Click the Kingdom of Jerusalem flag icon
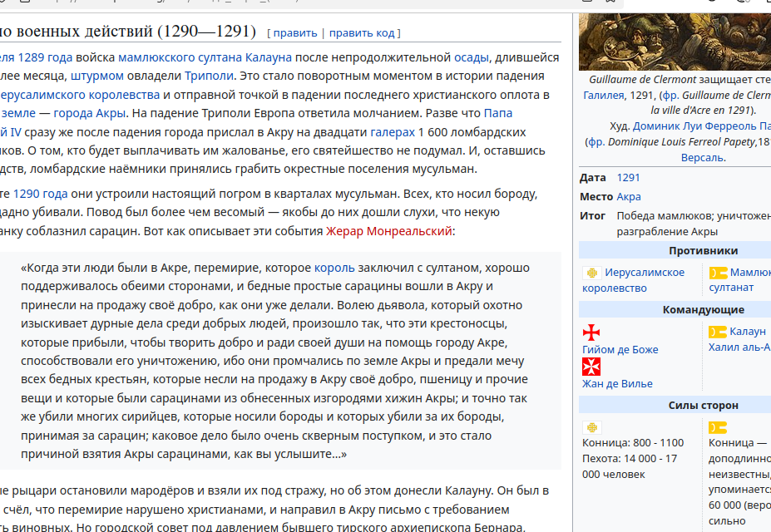771x532 pixels. (591, 273)
